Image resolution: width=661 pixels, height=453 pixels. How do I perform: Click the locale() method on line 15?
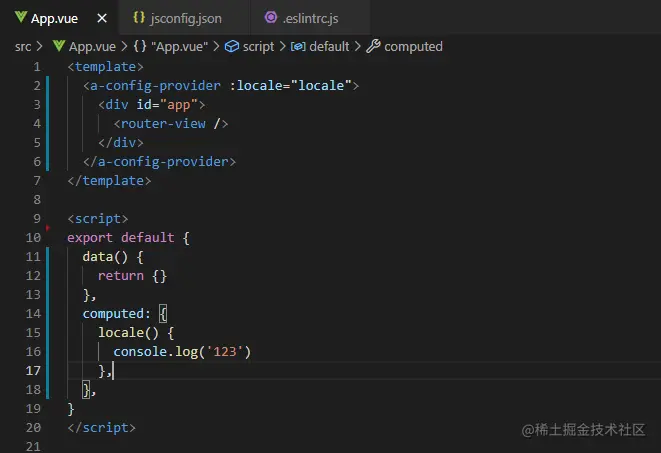[128, 333]
